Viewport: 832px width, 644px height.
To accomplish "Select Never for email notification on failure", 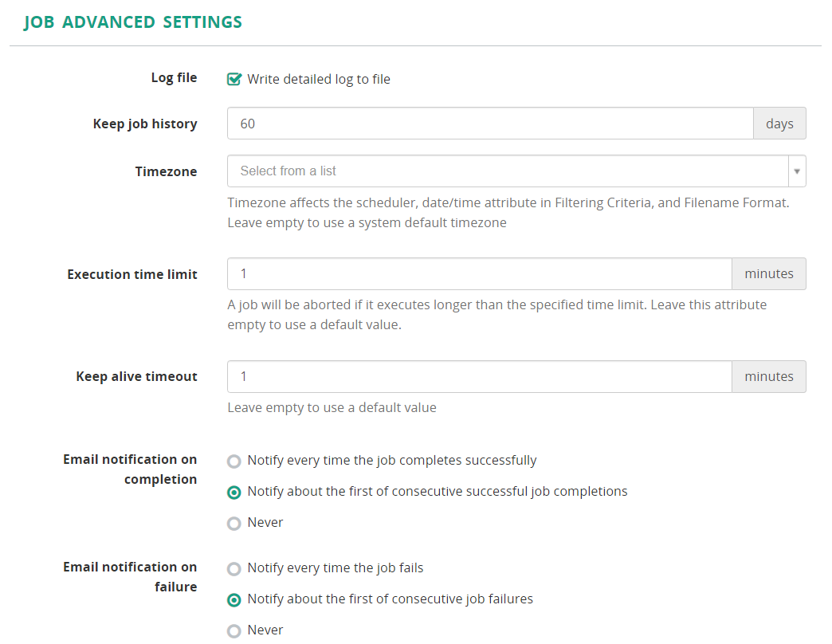I will (x=234, y=631).
